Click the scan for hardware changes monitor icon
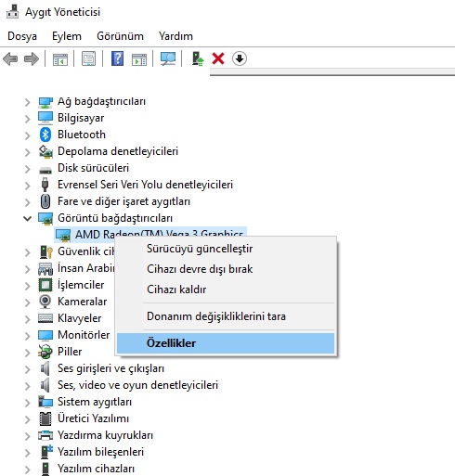Viewport: 455px width, 476px height. click(x=168, y=58)
